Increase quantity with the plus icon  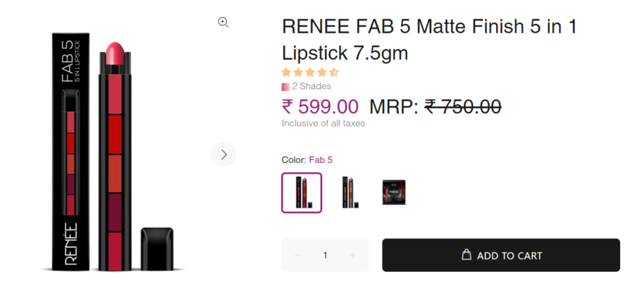point(352,255)
